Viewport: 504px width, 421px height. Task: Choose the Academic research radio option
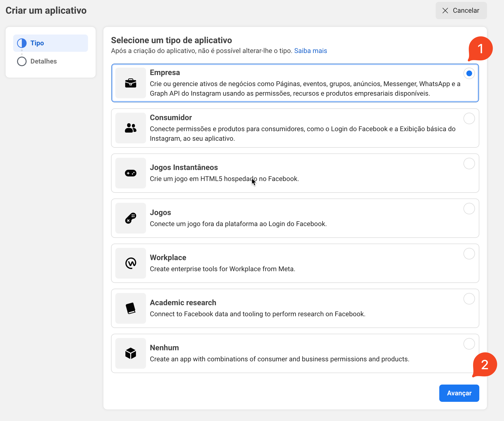tap(469, 299)
